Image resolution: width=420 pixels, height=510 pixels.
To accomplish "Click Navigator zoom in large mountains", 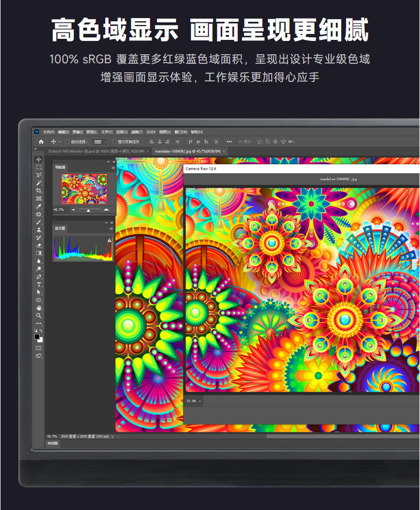I will (x=106, y=210).
